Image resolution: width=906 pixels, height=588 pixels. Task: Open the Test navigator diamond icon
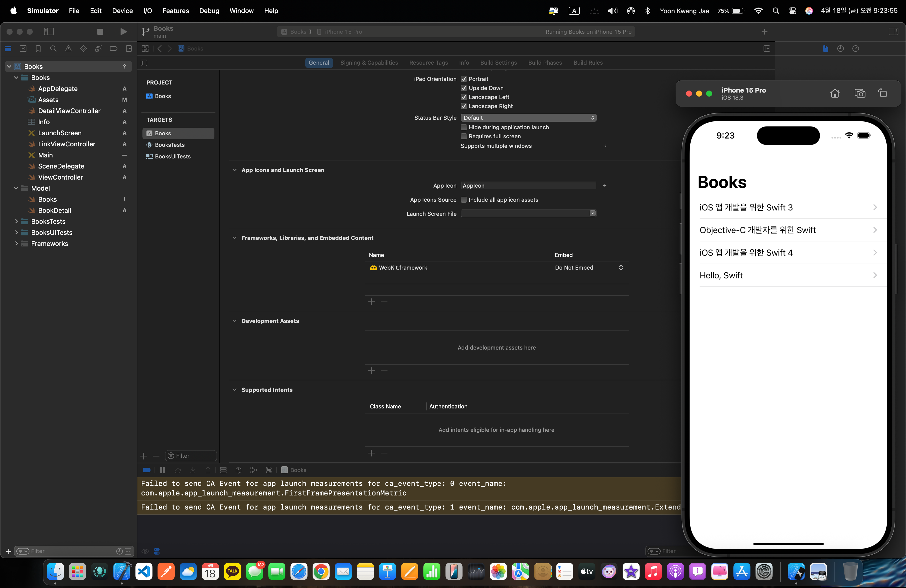pyautogui.click(x=83, y=49)
